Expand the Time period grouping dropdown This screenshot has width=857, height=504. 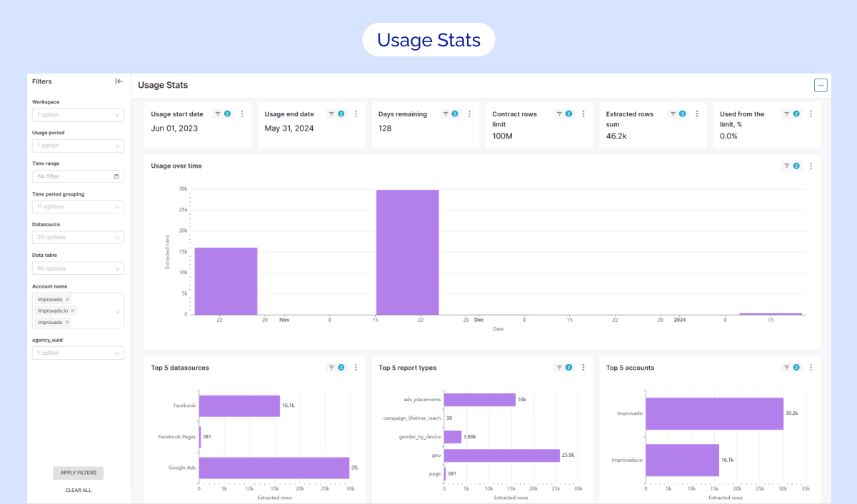pyautogui.click(x=78, y=207)
